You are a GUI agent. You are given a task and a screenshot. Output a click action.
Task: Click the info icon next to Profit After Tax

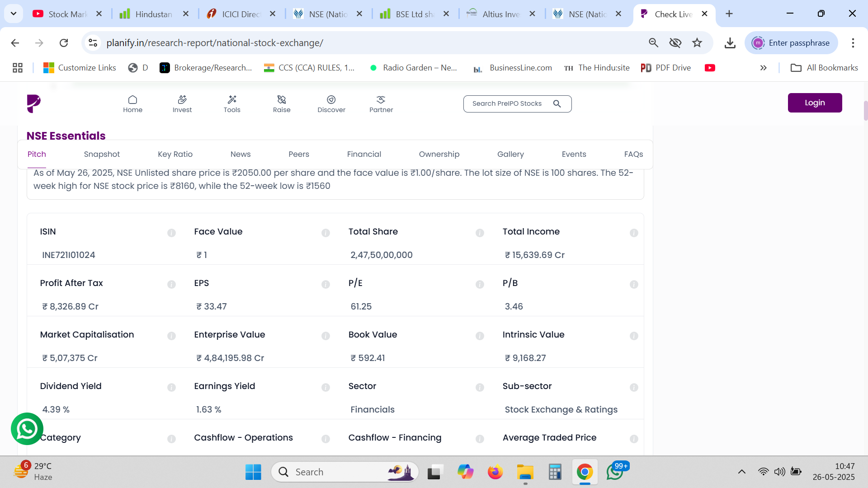click(x=171, y=284)
